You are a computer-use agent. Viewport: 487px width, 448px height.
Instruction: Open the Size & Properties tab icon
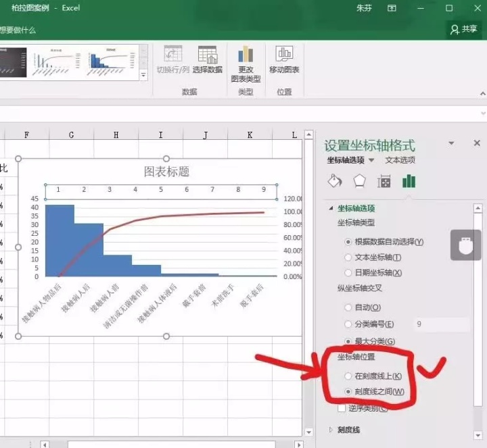coord(384,181)
